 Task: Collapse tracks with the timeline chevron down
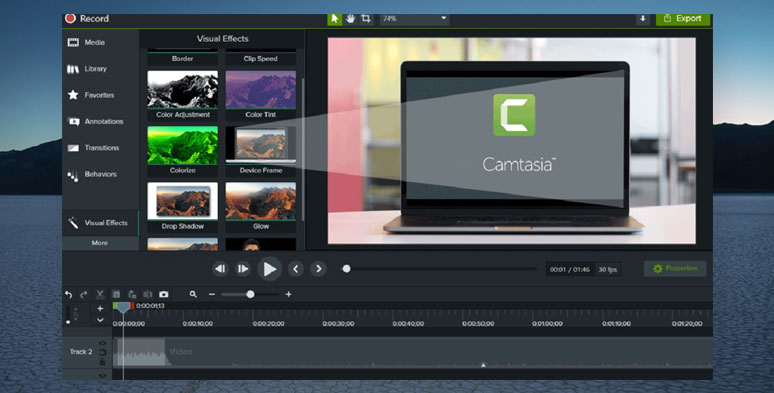100,320
